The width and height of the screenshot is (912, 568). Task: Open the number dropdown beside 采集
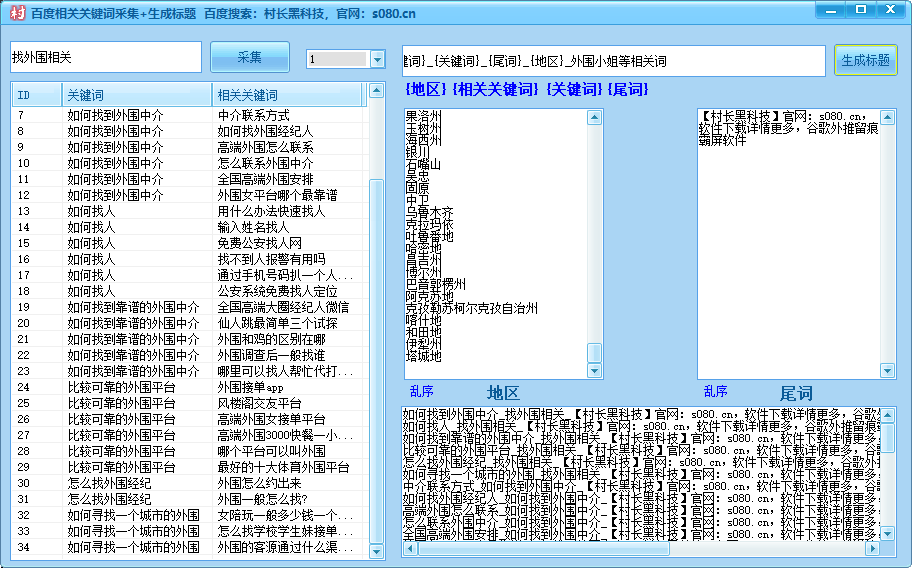pos(377,60)
